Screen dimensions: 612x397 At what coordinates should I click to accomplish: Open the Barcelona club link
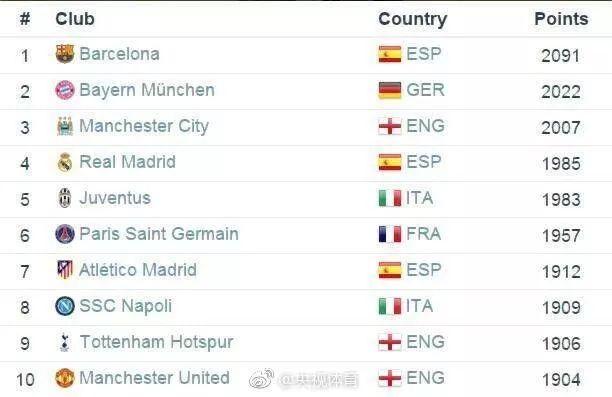tap(119, 54)
